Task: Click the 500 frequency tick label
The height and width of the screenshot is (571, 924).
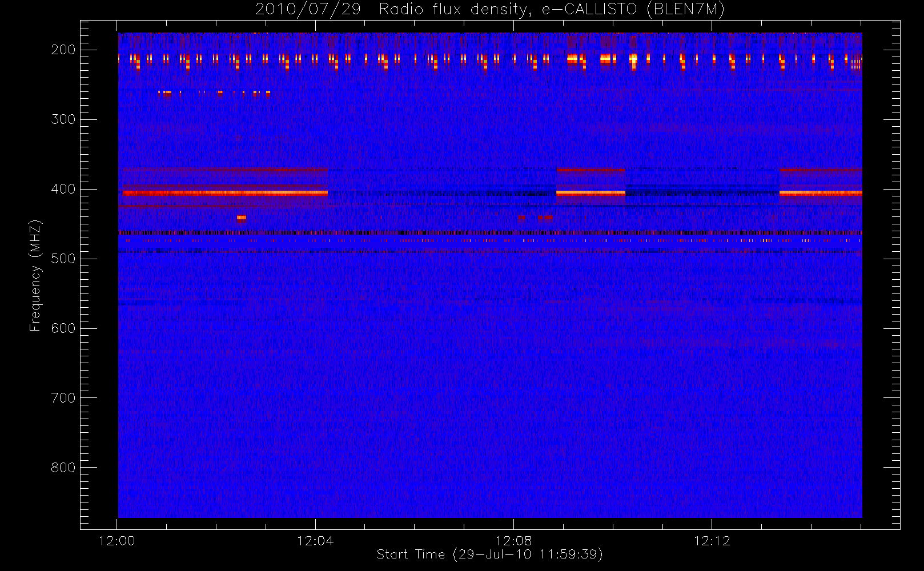Action: [x=63, y=259]
